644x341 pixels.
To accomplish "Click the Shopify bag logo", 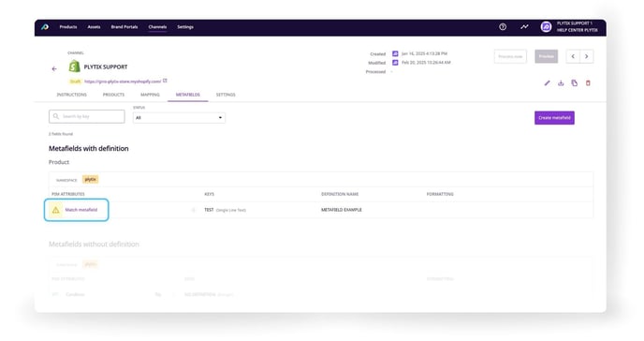I will pyautogui.click(x=74, y=67).
